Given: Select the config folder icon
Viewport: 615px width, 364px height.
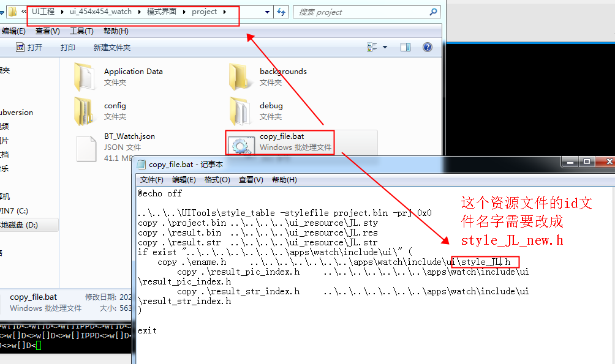Looking at the screenshot, I should tap(84, 111).
